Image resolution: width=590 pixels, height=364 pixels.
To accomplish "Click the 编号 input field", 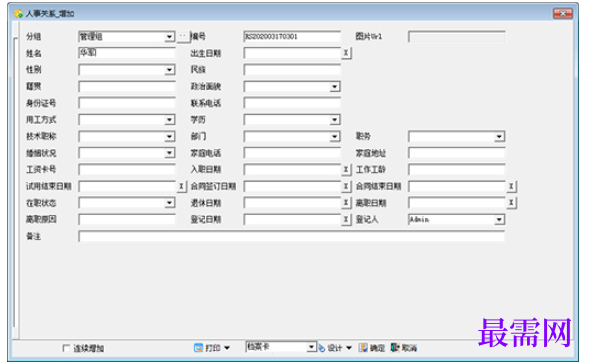I will click(292, 37).
